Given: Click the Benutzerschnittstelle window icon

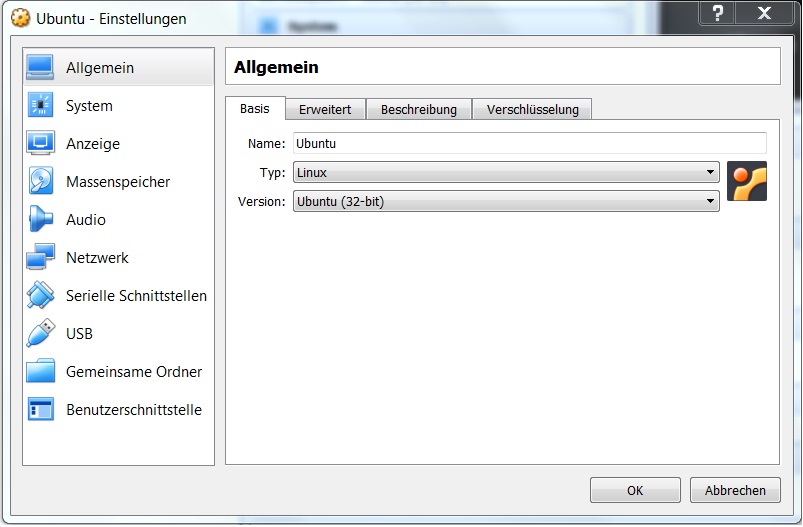Looking at the screenshot, I should [40, 409].
